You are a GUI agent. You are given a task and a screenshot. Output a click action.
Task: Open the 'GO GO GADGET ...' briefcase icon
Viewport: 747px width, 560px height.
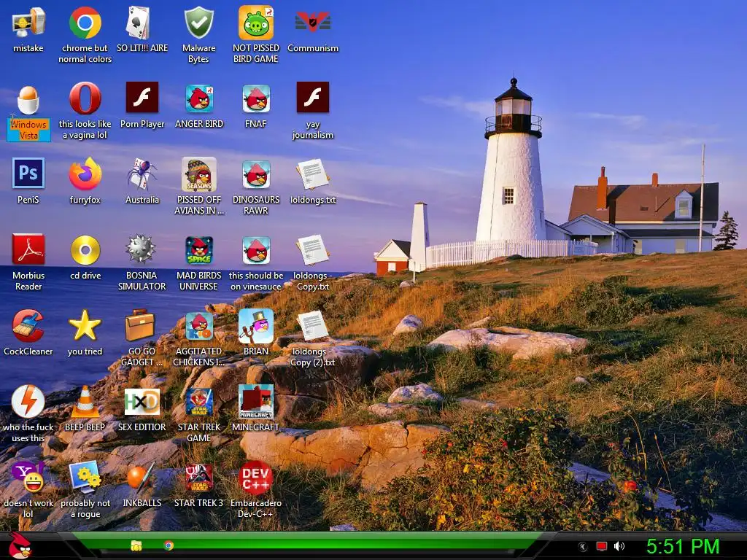140,325
